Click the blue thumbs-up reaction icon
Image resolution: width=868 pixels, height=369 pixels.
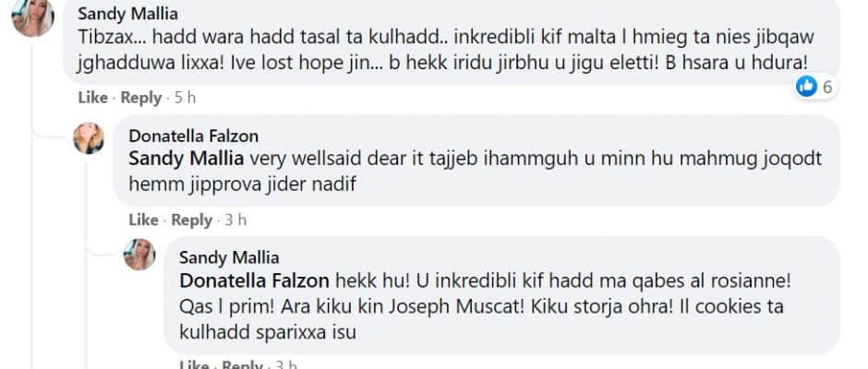[806, 87]
